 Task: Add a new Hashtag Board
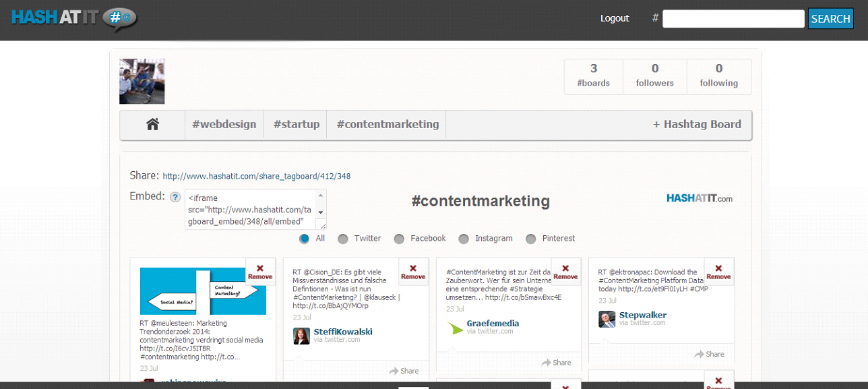tap(697, 124)
